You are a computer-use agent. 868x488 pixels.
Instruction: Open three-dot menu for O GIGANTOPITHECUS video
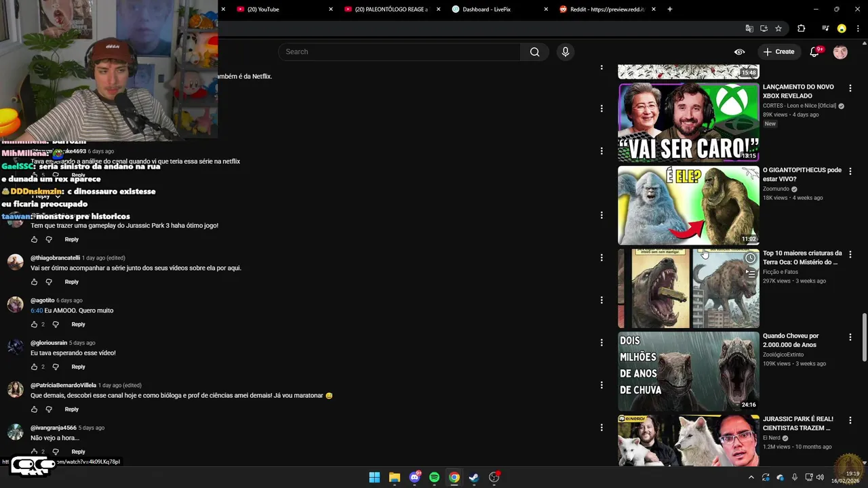(850, 171)
